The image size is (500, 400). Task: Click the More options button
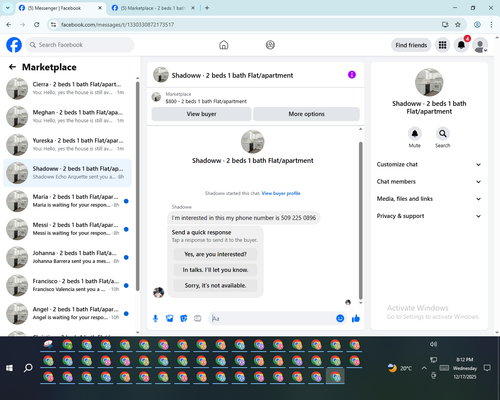306,114
